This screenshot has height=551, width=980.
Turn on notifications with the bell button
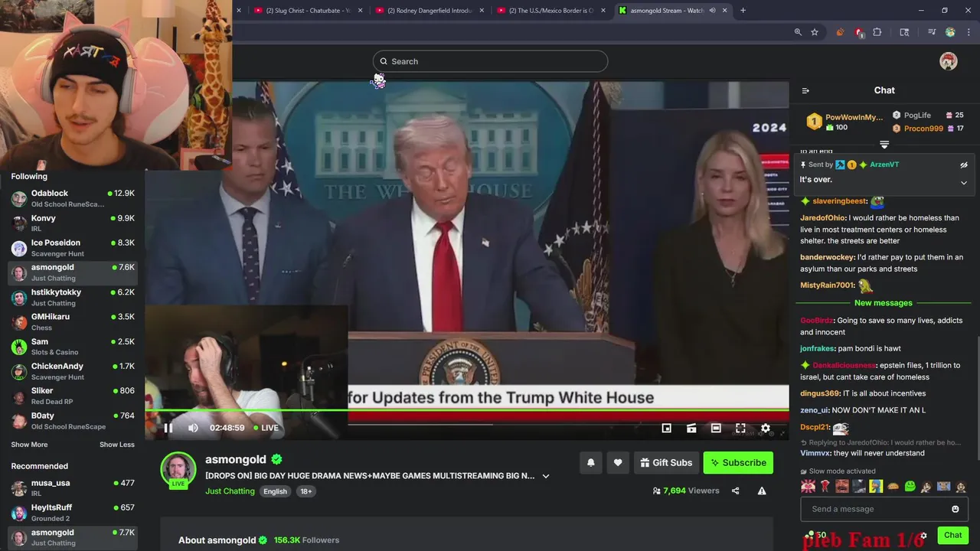tap(590, 462)
